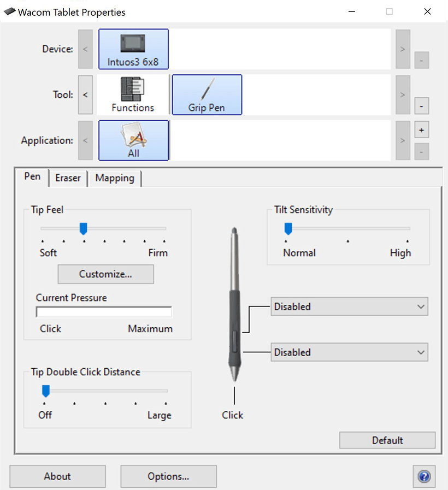The image size is (448, 490).
Task: Click the Default button
Action: [387, 440]
